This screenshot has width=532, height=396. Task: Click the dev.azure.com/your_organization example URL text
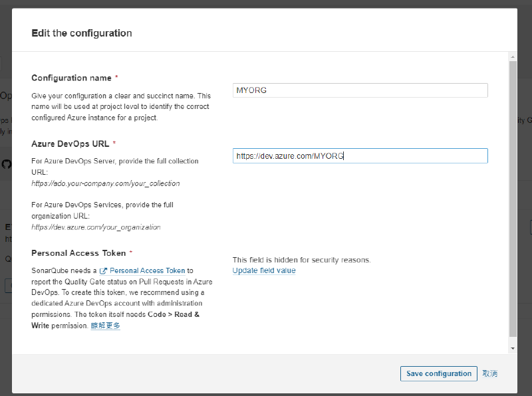[96, 227]
